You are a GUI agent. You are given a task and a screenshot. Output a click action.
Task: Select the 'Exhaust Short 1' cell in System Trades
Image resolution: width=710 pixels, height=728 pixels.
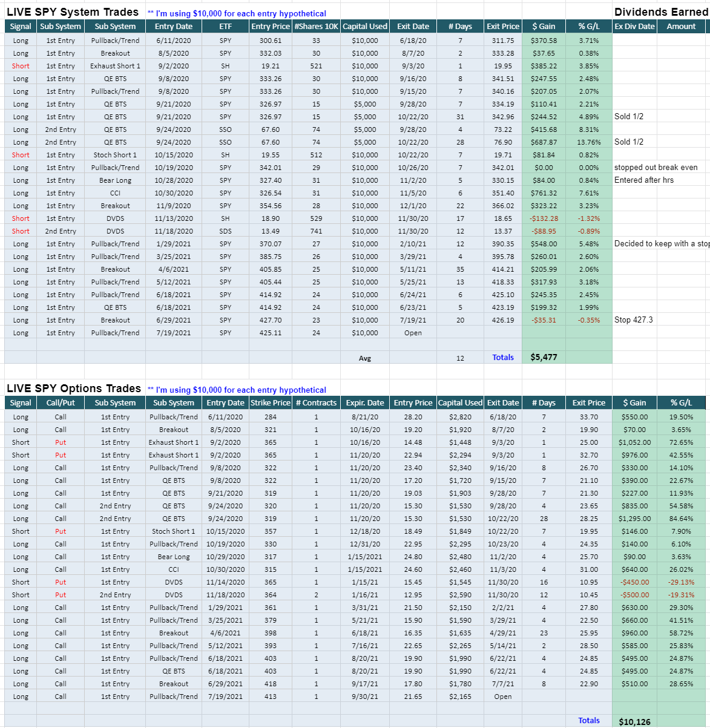[x=115, y=66]
